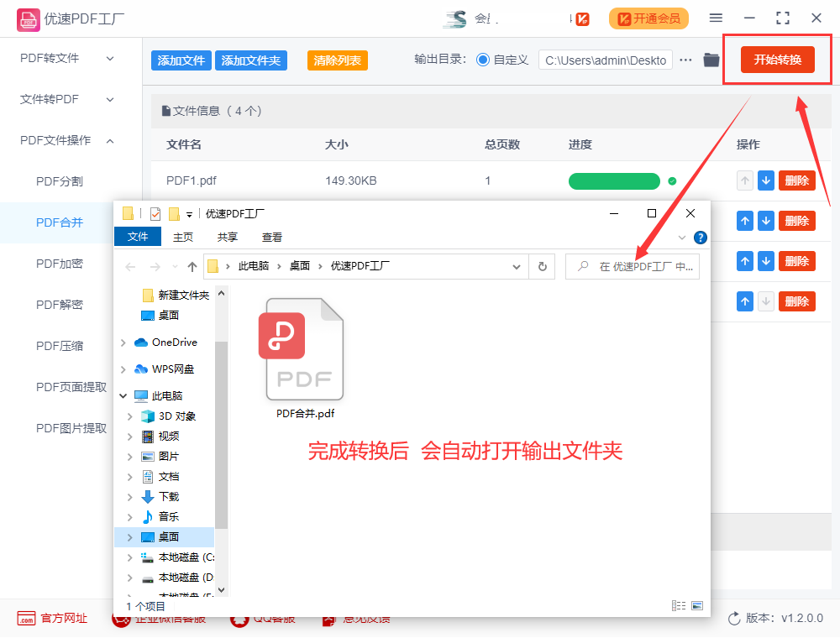
Task: Click the new folder icon in the Explorer quick access toolbar
Action: (x=174, y=214)
